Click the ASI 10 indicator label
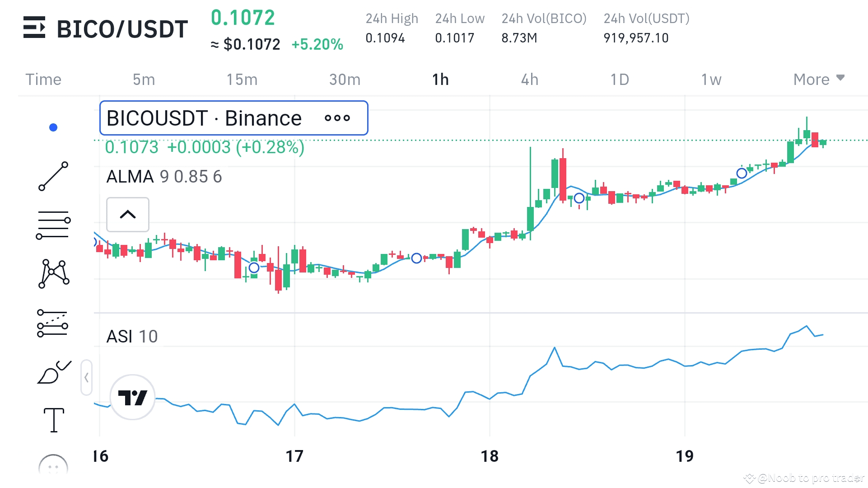 (132, 337)
